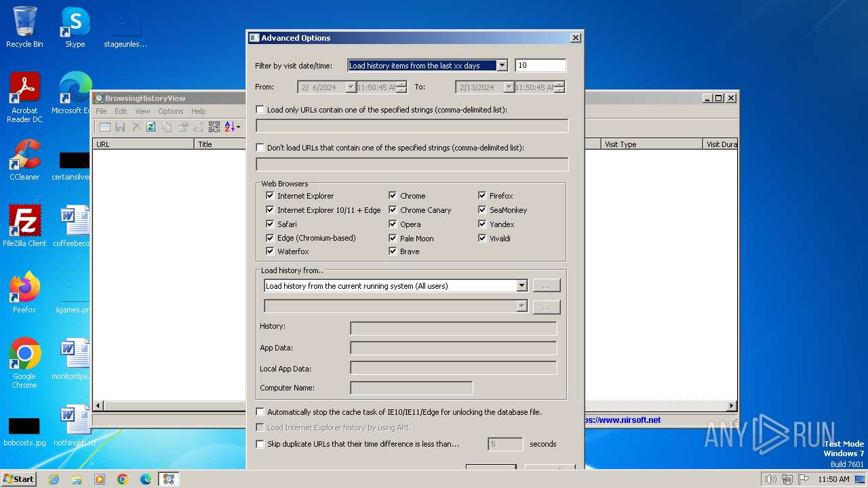Open the CCleaner desktop icon
The width and height of the screenshot is (868, 488).
click(x=24, y=161)
